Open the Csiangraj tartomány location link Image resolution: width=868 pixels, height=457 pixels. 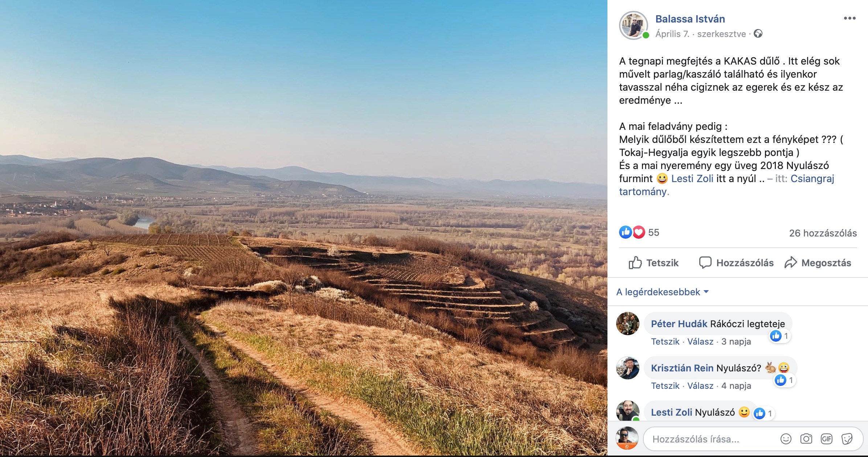(727, 185)
